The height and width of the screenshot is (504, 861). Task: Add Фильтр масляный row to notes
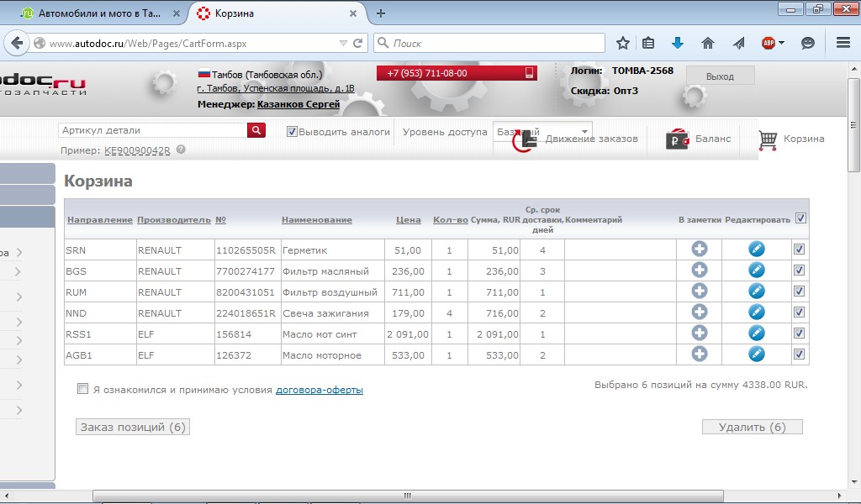699,270
